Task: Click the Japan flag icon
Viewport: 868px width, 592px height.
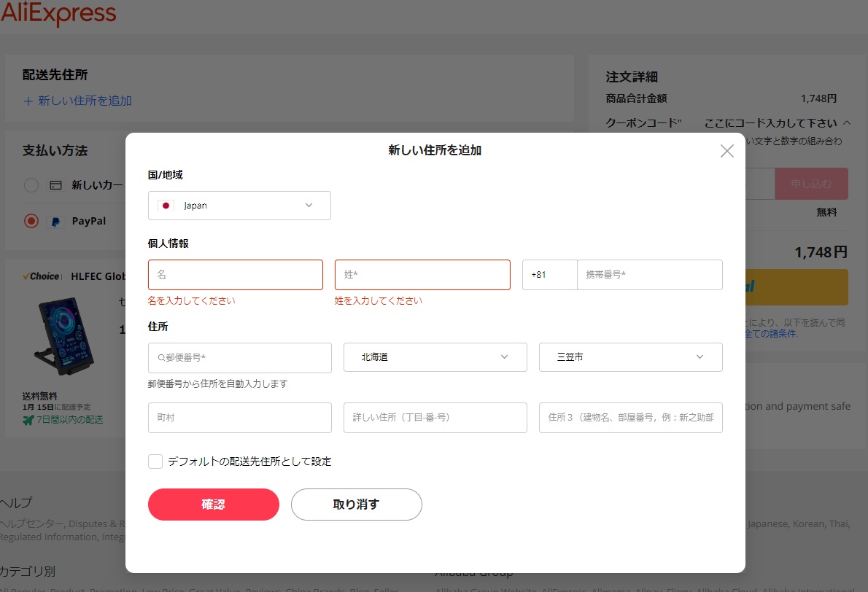Action: point(166,206)
